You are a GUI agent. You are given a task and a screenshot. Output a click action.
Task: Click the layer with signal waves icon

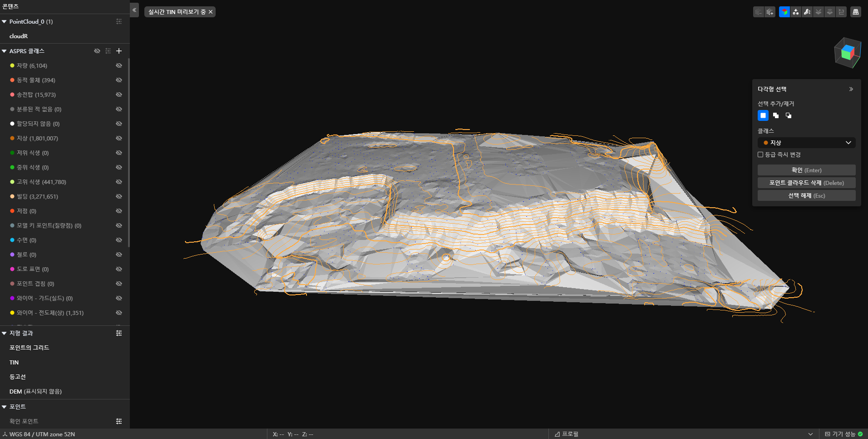pos(830,12)
